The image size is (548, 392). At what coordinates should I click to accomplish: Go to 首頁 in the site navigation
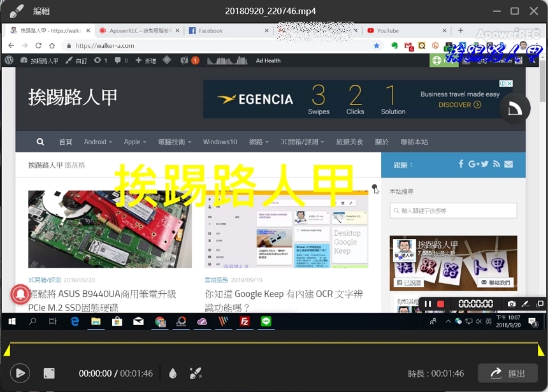[x=66, y=142]
